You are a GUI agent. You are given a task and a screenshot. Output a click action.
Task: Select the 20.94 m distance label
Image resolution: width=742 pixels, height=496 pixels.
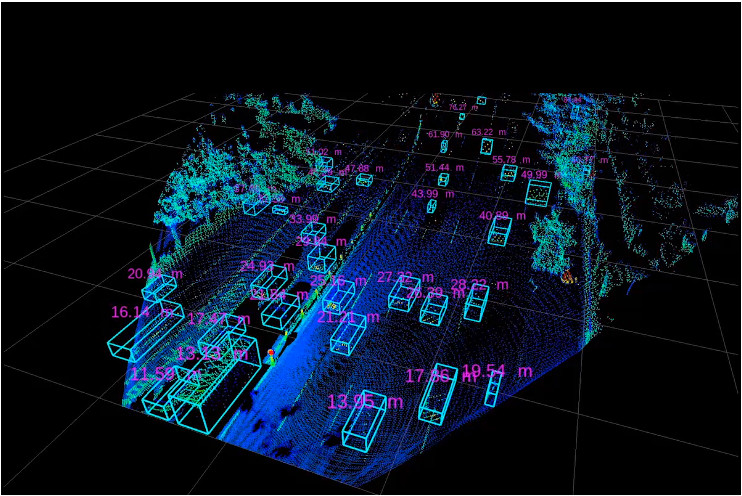tap(155, 273)
